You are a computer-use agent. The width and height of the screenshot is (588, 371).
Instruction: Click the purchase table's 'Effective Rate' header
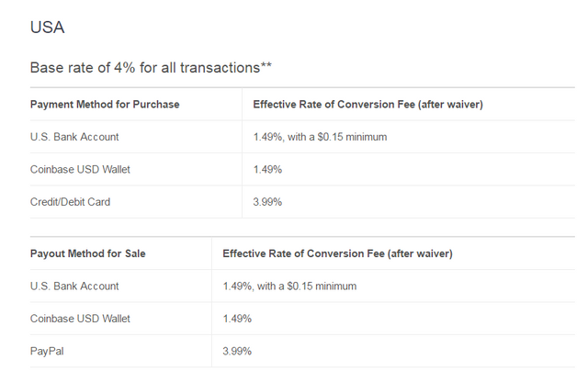click(x=367, y=105)
